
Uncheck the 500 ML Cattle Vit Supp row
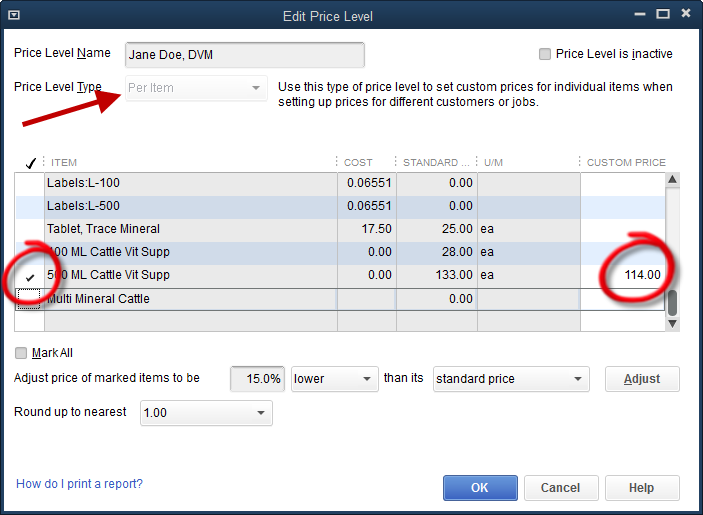click(x=30, y=277)
